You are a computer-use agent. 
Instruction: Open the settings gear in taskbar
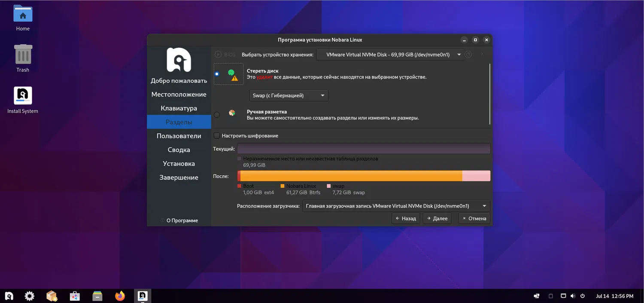point(30,296)
